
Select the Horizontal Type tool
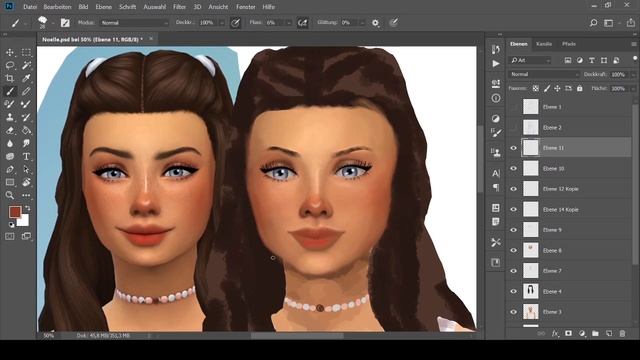(x=26, y=156)
